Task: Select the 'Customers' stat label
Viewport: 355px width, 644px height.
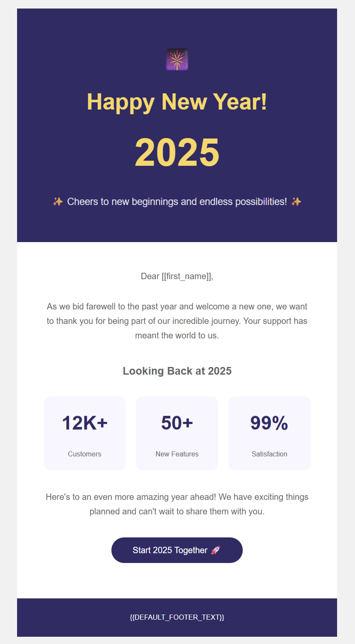Action: pyautogui.click(x=84, y=454)
